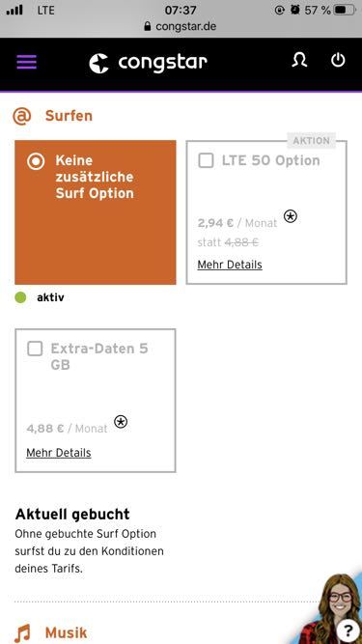Viewport: 362px width, 644px height.
Task: Click the power logout icon
Action: [338, 60]
